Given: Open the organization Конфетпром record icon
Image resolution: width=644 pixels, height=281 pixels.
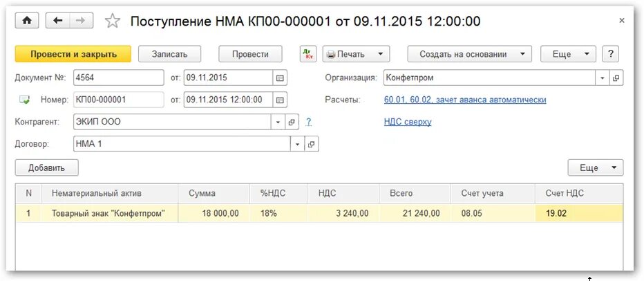Looking at the screenshot, I should [x=616, y=78].
